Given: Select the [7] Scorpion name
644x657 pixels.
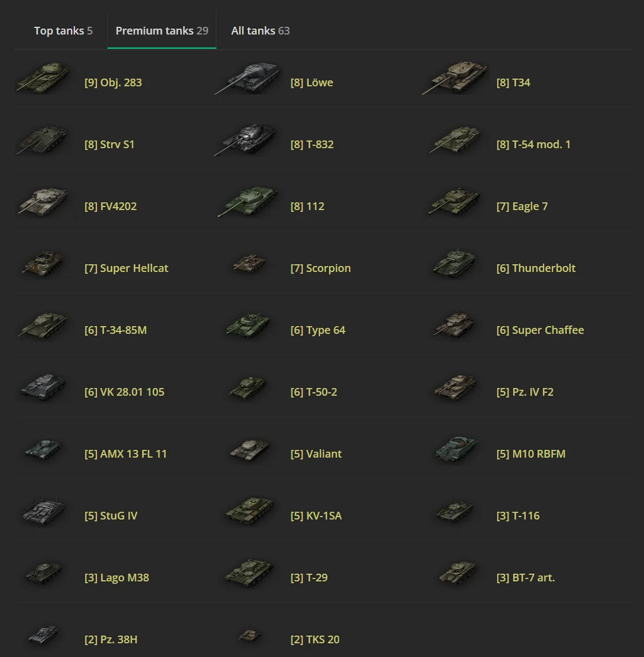Looking at the screenshot, I should 321,268.
